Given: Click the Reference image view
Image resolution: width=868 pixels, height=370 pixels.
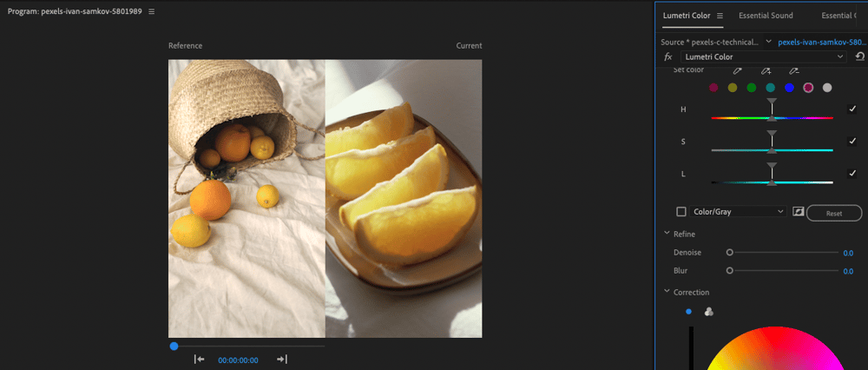Looking at the screenshot, I should [x=247, y=199].
